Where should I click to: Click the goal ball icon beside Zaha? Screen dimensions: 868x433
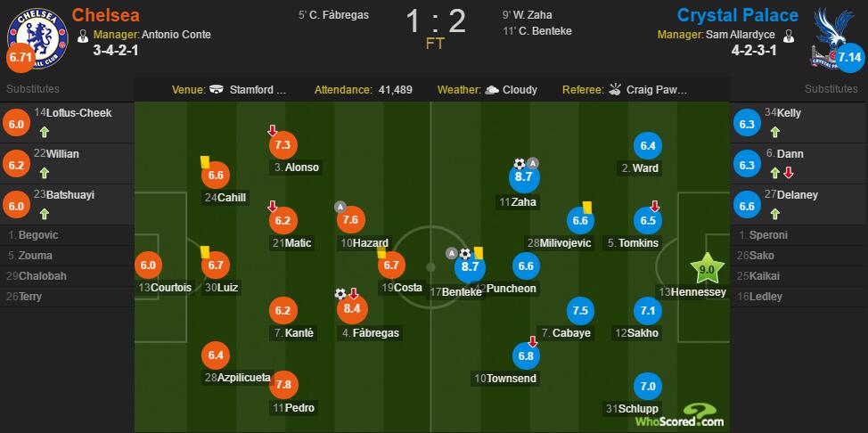pos(520,164)
